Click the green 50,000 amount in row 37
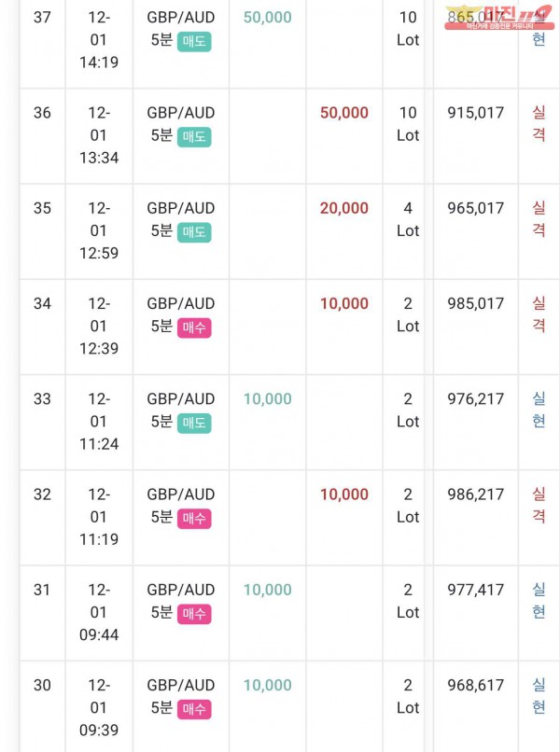Screen dimensions: 560x752 [x=267, y=17]
